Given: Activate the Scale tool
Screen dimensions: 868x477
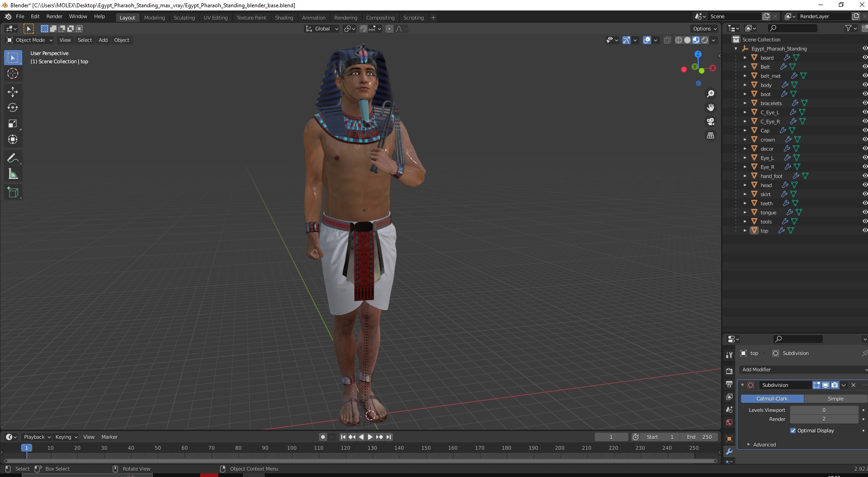Looking at the screenshot, I should (x=13, y=124).
